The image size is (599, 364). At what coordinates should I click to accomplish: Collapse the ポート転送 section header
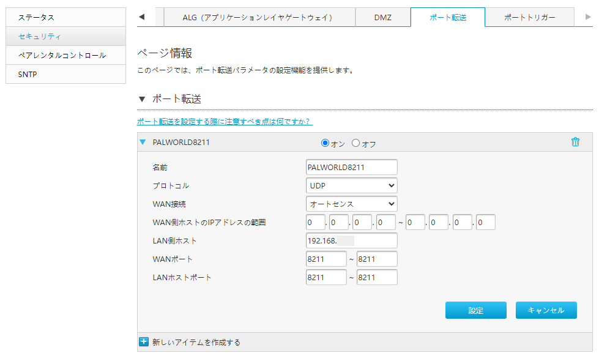[x=143, y=99]
